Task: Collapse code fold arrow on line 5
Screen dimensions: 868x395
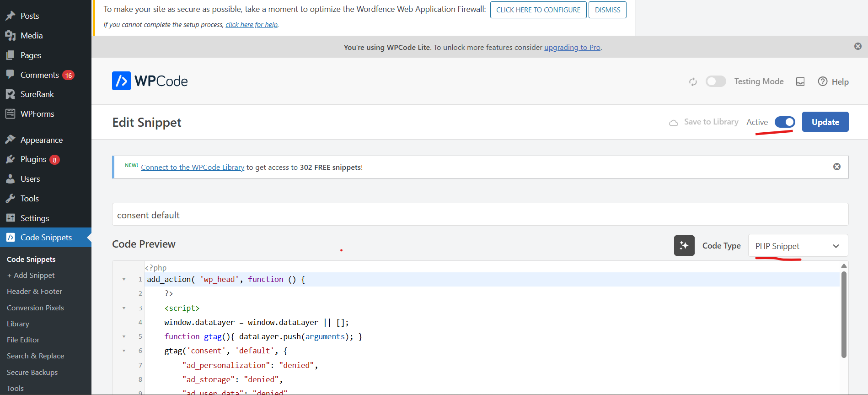Action: pyautogui.click(x=124, y=336)
